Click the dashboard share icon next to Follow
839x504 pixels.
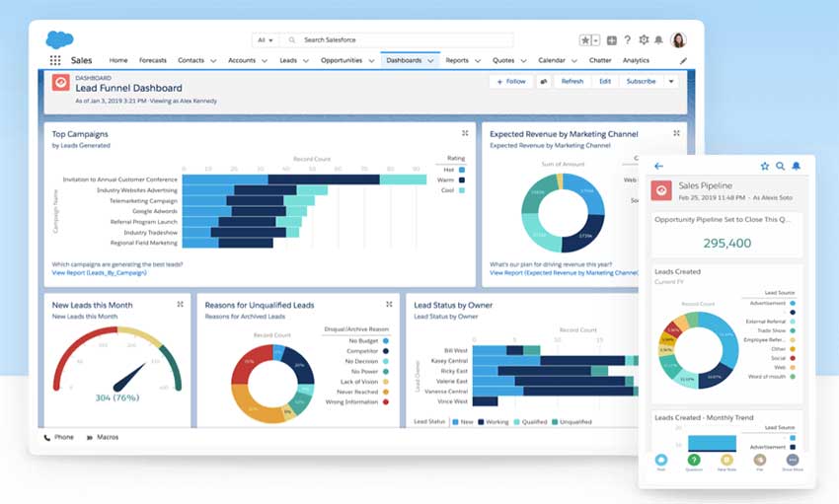click(x=544, y=81)
